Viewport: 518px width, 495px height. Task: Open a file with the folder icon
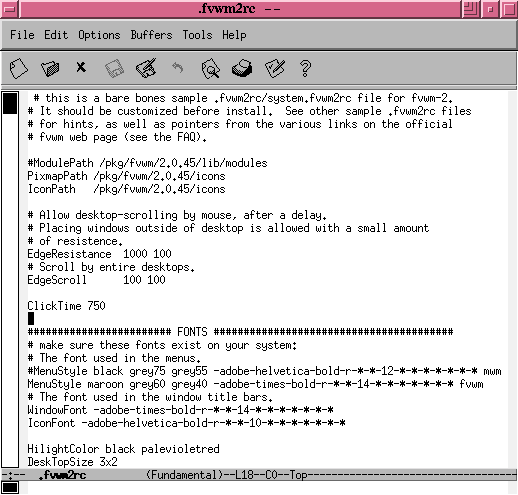pos(50,68)
